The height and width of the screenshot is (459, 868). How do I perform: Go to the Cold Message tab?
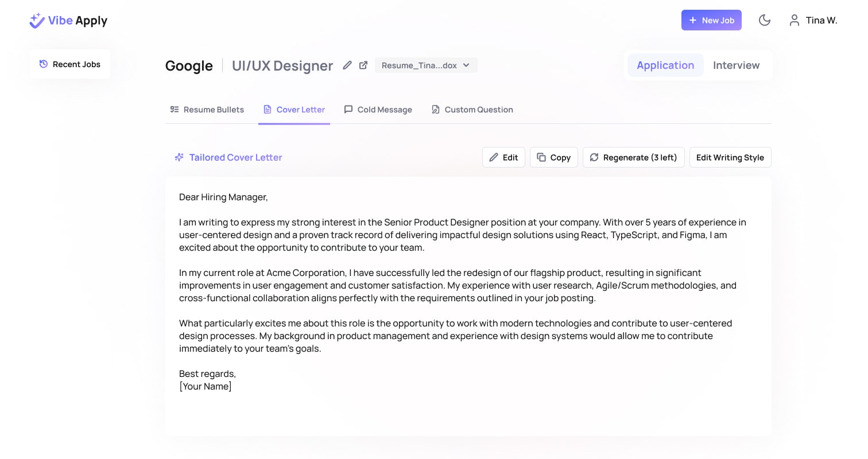click(x=378, y=110)
